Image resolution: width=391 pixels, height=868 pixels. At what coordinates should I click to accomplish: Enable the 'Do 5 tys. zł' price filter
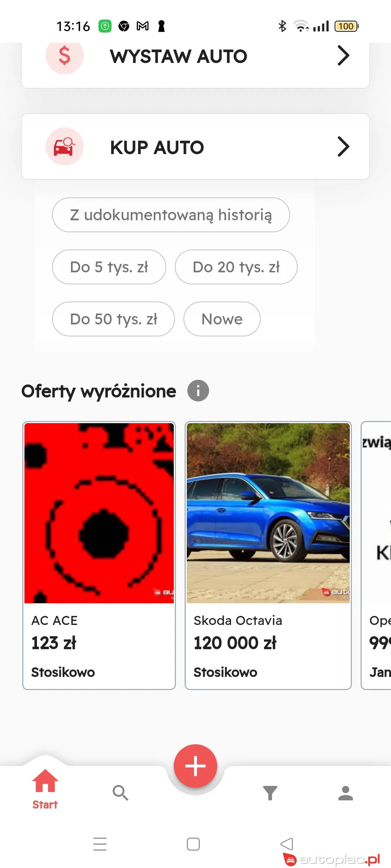[x=109, y=267]
